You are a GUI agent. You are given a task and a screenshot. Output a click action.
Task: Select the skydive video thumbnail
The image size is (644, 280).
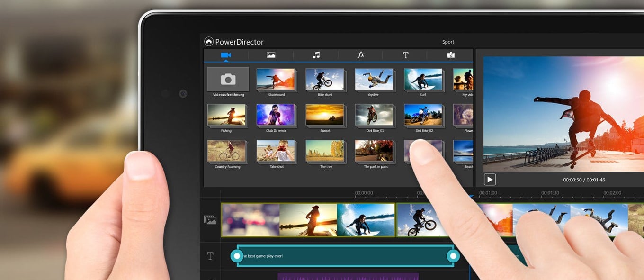(375, 80)
